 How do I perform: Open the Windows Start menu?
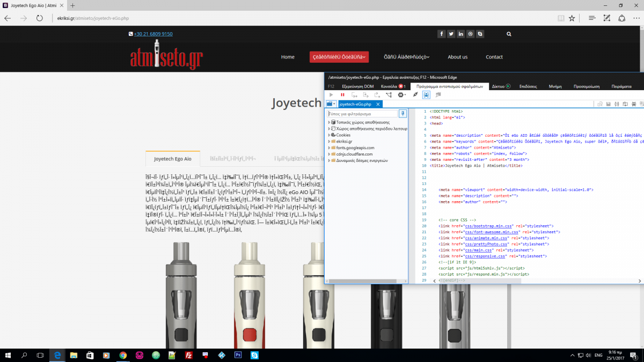[x=8, y=355]
